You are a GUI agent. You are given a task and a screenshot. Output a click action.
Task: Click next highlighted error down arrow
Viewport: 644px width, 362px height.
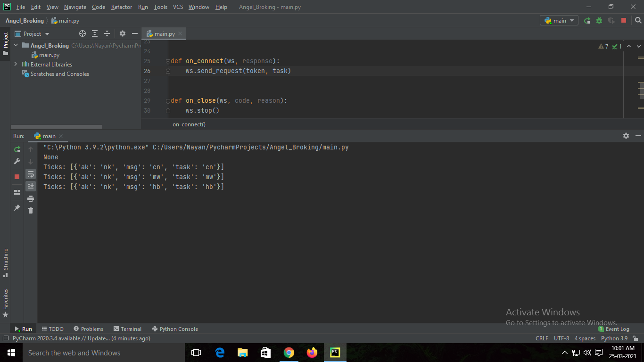tap(639, 47)
